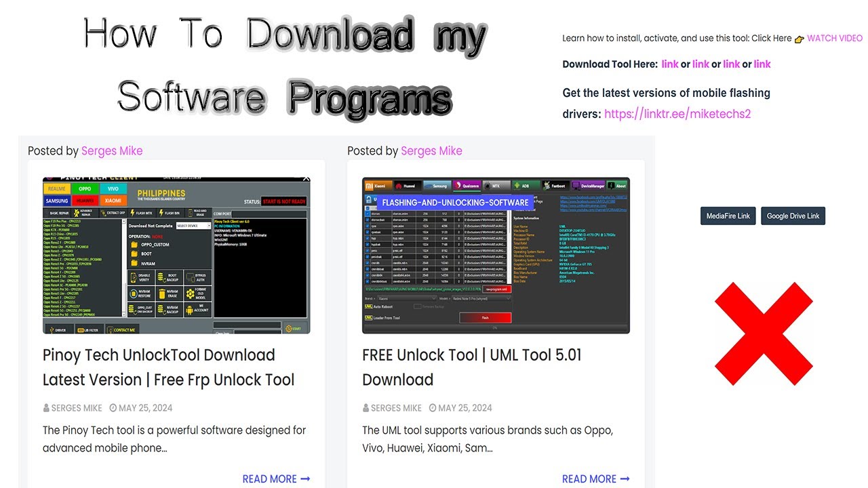Screen dimensions: 868x488
Task: Click the FLASHING-AND-UNLOCKING-SOFTWARE label badge
Action: [454, 202]
